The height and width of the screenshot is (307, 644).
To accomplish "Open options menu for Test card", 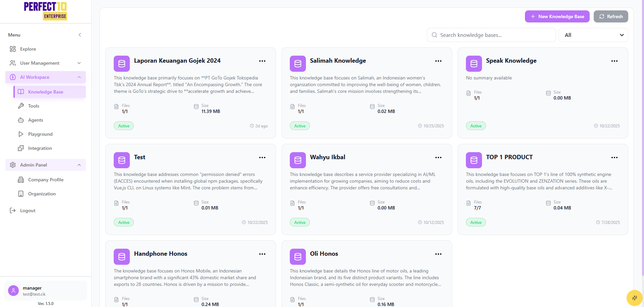I will (x=262, y=158).
